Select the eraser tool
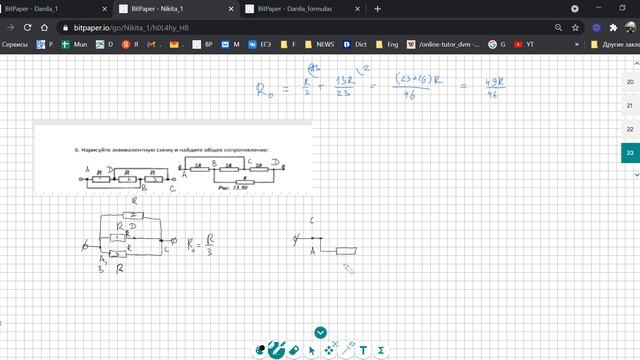The image size is (640, 360). click(x=294, y=350)
